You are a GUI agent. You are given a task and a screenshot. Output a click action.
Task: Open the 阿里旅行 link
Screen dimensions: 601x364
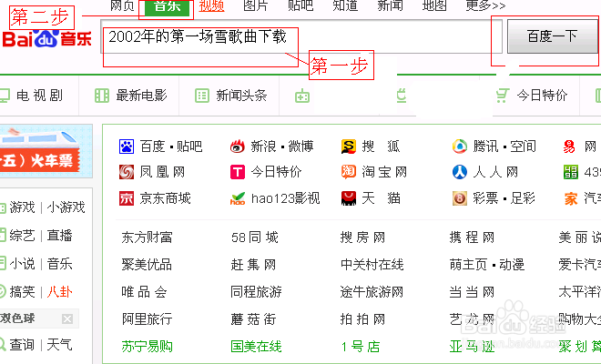pos(147,319)
